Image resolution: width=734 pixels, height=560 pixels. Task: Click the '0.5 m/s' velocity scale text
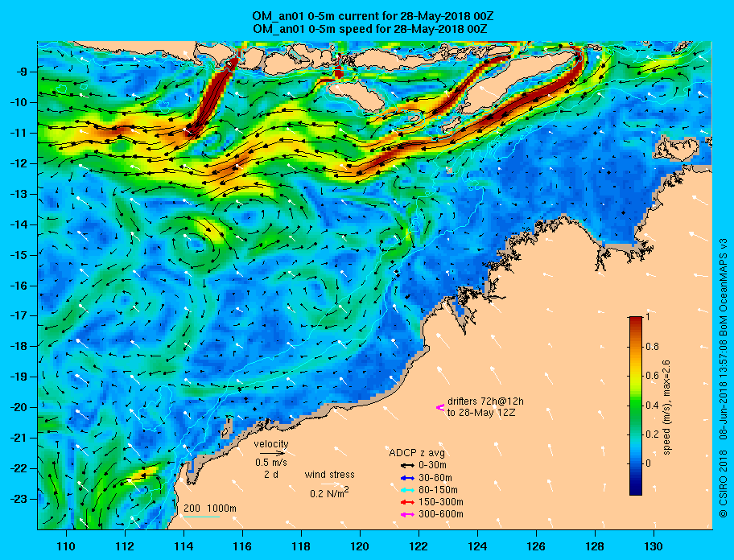click(x=271, y=463)
